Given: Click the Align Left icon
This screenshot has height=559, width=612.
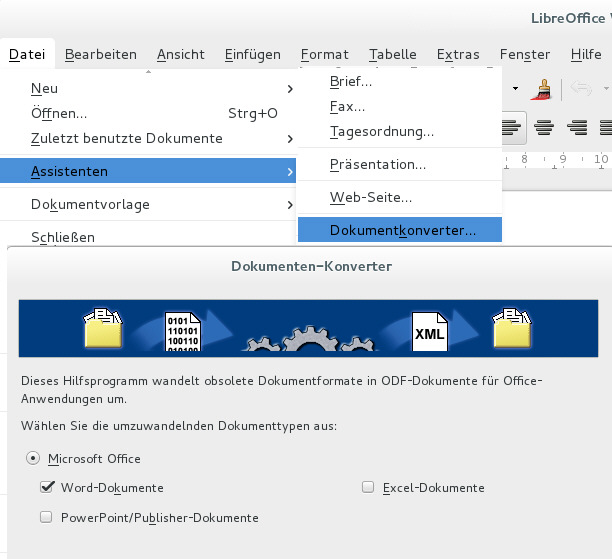Looking at the screenshot, I should [511, 127].
